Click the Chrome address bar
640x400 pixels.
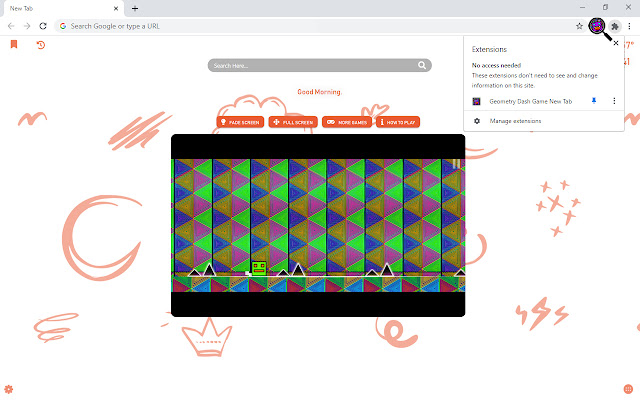pyautogui.click(x=318, y=26)
